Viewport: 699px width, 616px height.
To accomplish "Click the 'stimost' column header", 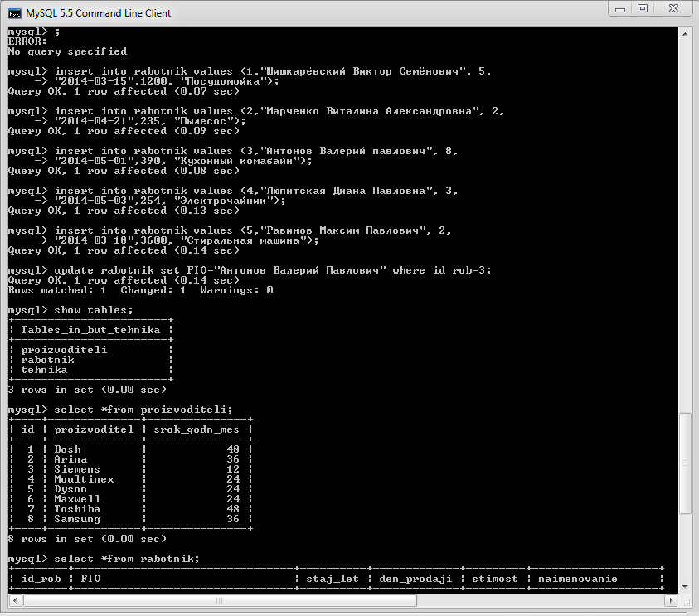I will (x=495, y=579).
